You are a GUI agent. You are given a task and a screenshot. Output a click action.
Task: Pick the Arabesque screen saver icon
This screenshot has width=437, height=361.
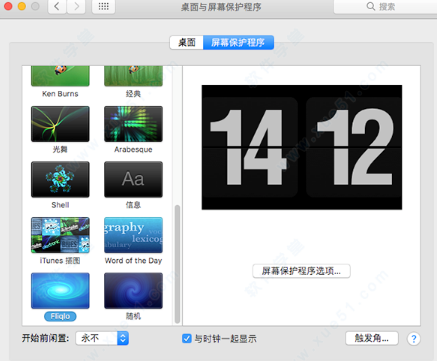click(x=133, y=124)
